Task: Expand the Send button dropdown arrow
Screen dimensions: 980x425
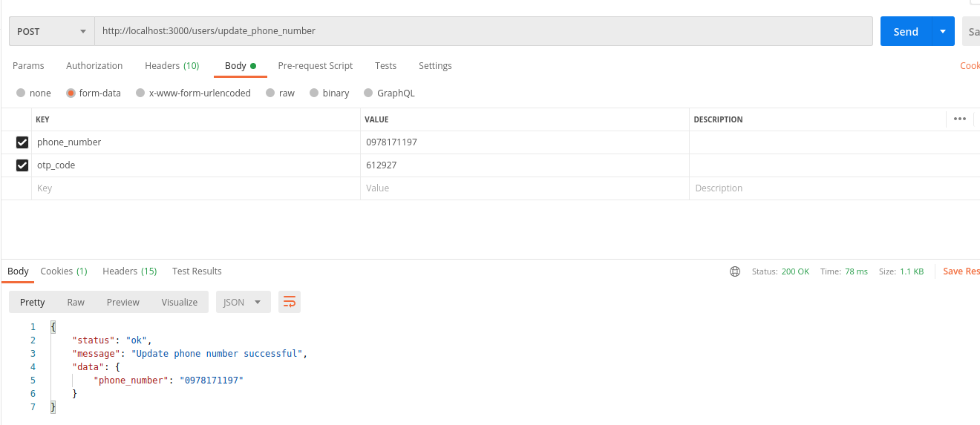Action: pyautogui.click(x=943, y=31)
